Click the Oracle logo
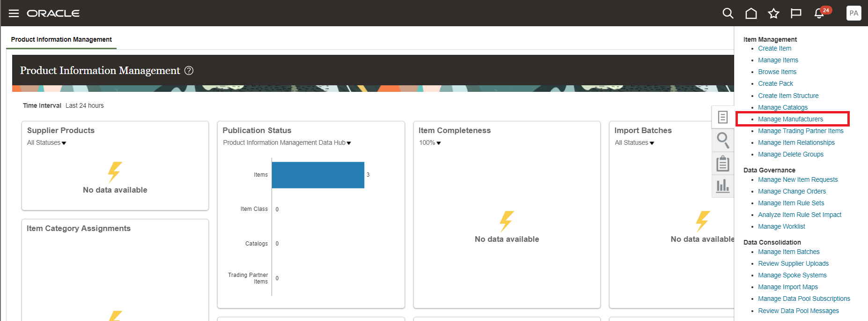Screen dimensions: 868x321 click(x=53, y=13)
